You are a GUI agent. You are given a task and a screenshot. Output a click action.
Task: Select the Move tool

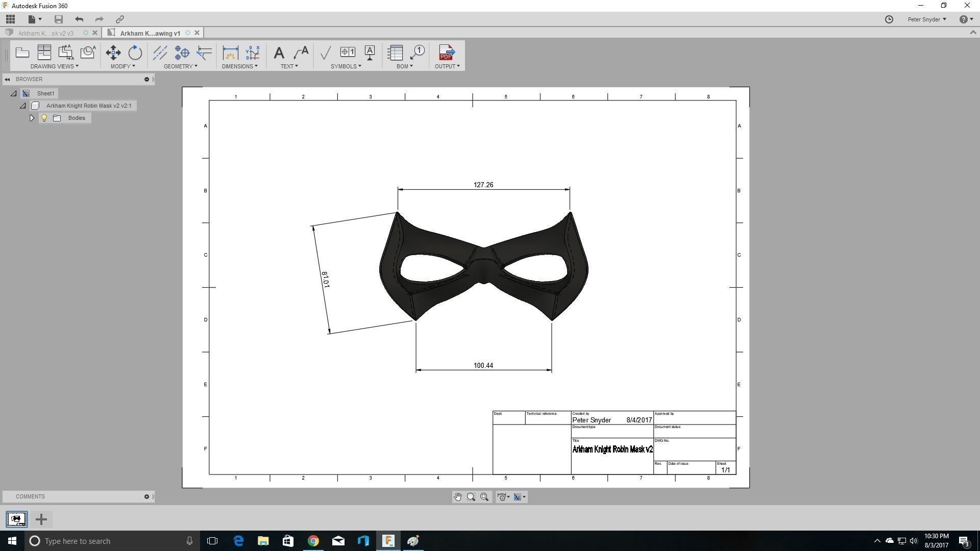pos(113,53)
